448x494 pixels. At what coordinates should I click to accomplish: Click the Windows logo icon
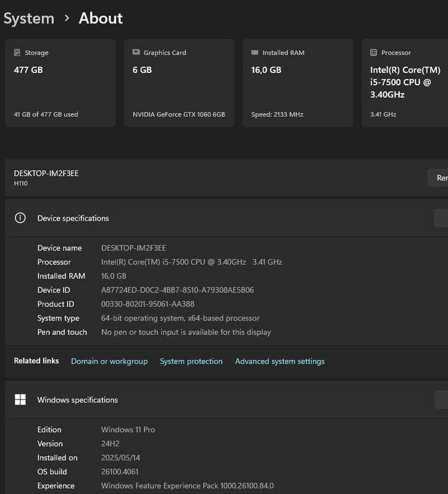(x=20, y=400)
